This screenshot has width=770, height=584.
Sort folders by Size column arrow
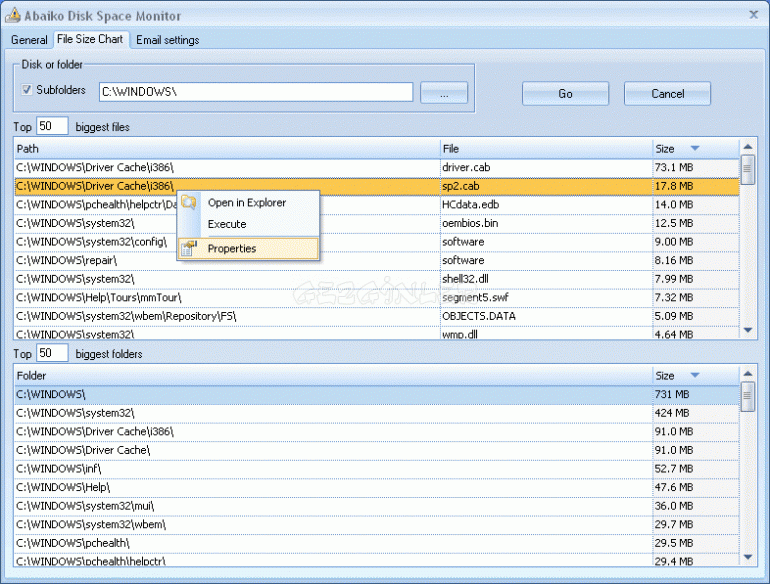[695, 375]
